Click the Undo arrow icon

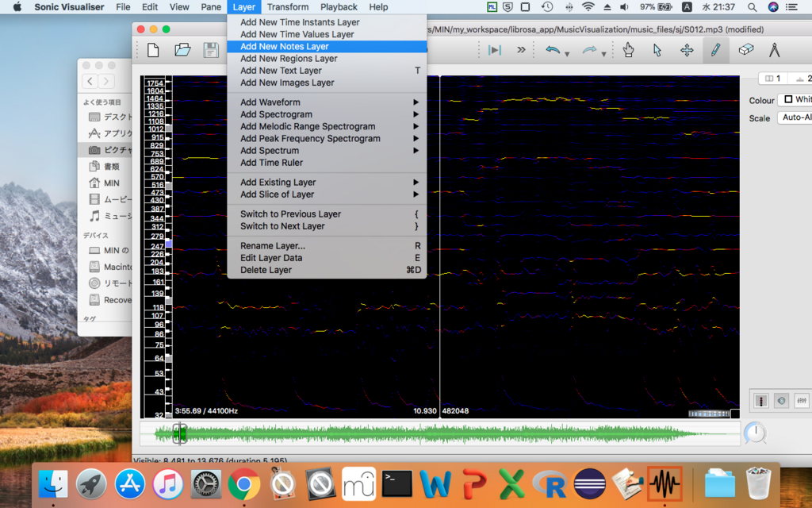click(553, 50)
